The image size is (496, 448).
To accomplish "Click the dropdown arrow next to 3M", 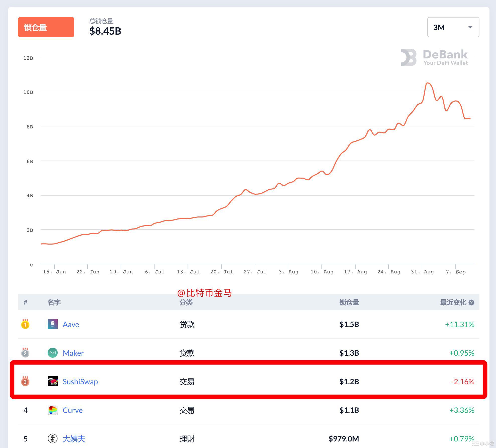I will click(x=470, y=28).
